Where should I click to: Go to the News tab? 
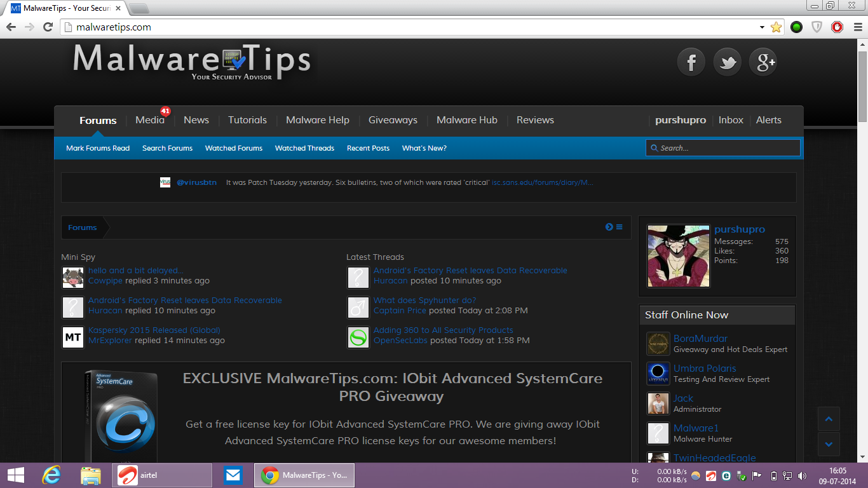[196, 120]
